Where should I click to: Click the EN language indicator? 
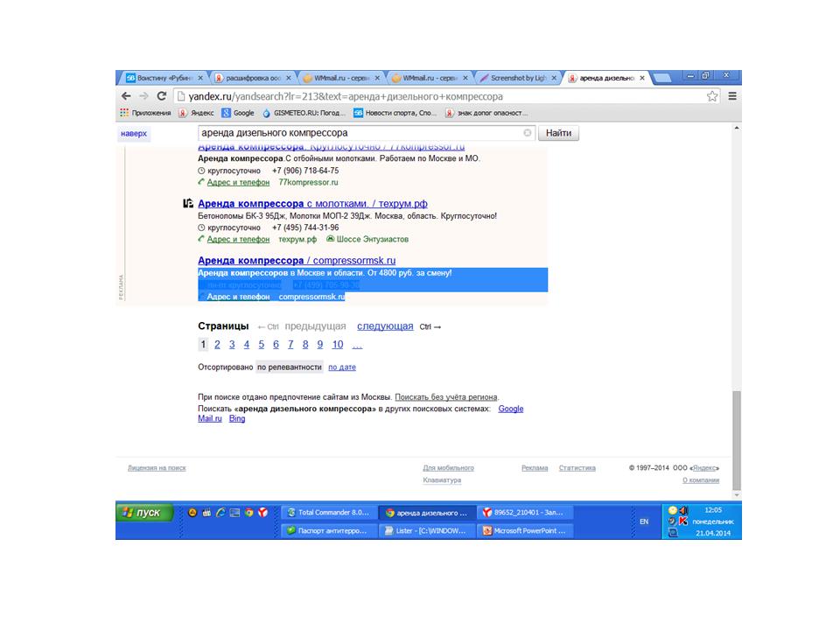click(x=644, y=521)
